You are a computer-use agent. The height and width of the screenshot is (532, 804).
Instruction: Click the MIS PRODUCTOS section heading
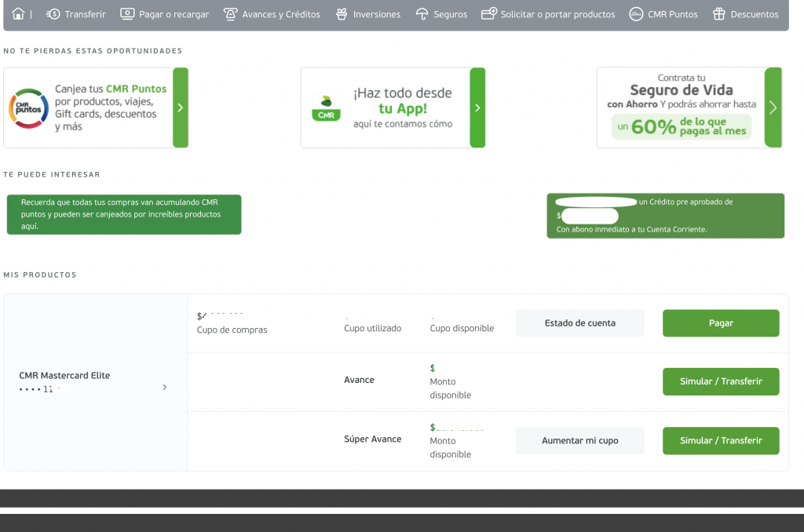coord(40,275)
